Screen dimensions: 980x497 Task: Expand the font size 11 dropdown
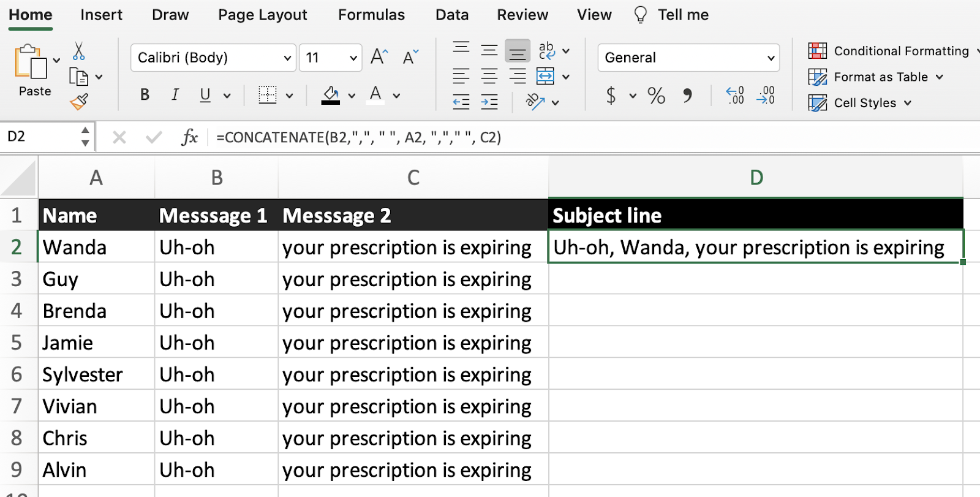[x=353, y=58]
